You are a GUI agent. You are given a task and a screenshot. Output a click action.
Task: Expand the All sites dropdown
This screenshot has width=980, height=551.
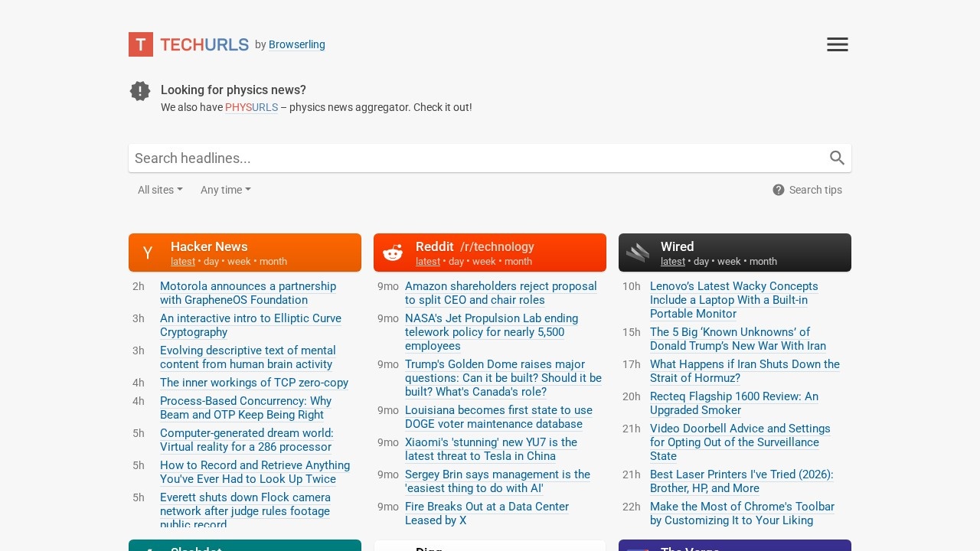tap(160, 190)
